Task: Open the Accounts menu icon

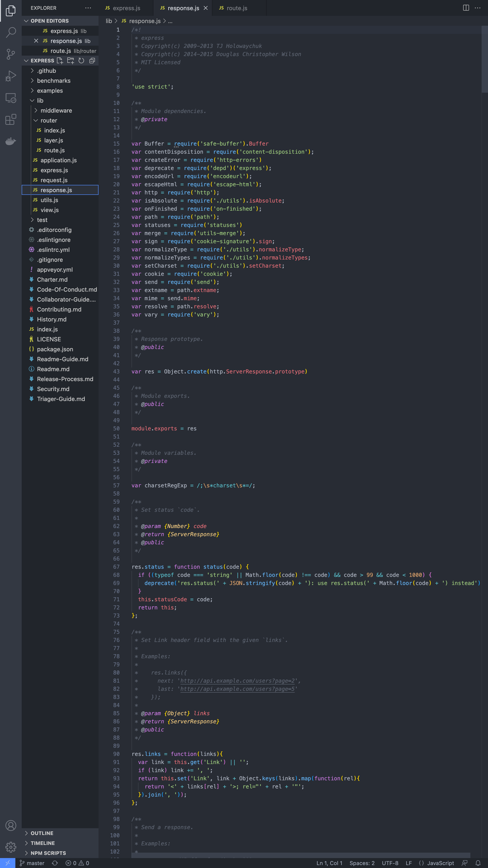Action: click(x=11, y=825)
